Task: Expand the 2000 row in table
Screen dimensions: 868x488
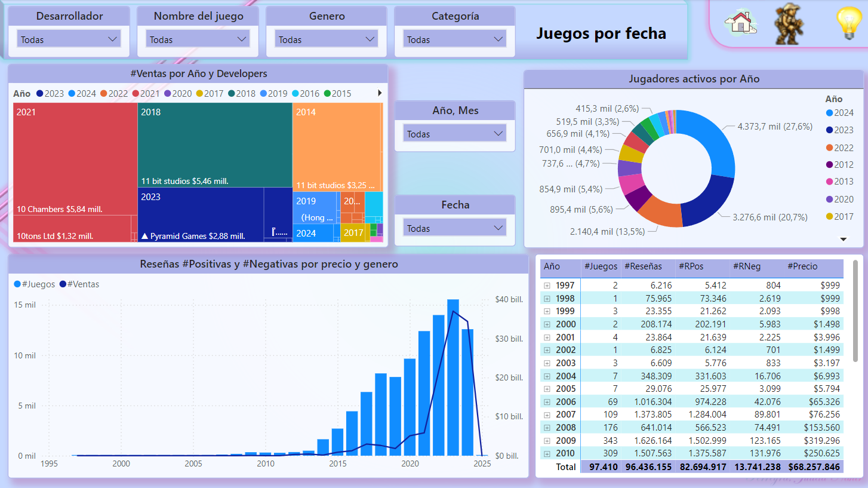Action: [x=547, y=324]
